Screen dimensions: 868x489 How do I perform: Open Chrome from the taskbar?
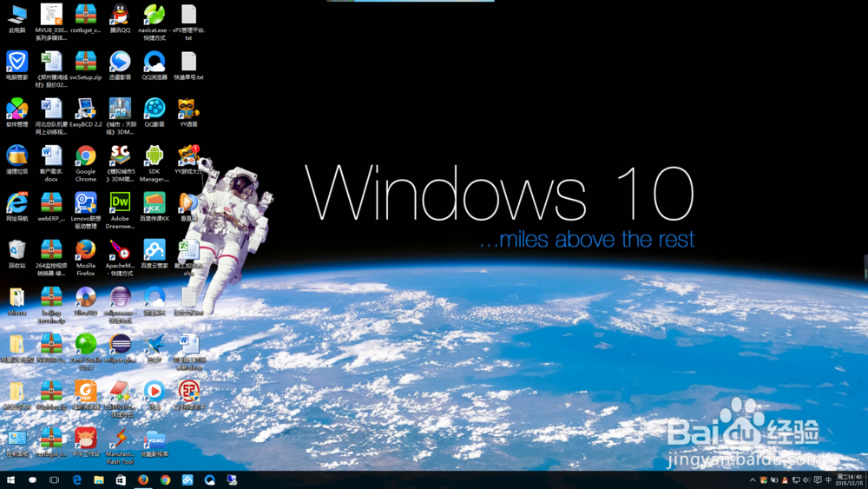pyautogui.click(x=165, y=480)
